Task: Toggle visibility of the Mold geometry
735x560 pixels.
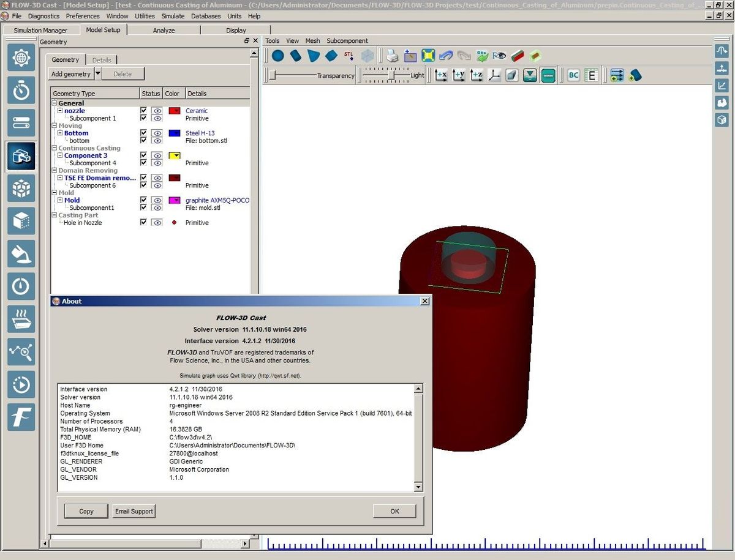Action: (158, 200)
